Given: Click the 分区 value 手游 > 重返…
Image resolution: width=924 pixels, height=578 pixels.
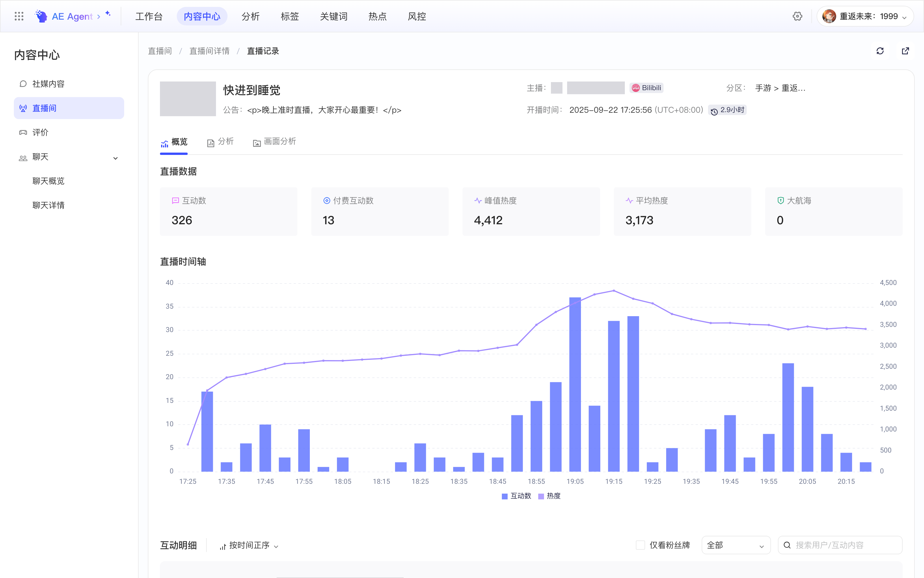Looking at the screenshot, I should tap(780, 88).
